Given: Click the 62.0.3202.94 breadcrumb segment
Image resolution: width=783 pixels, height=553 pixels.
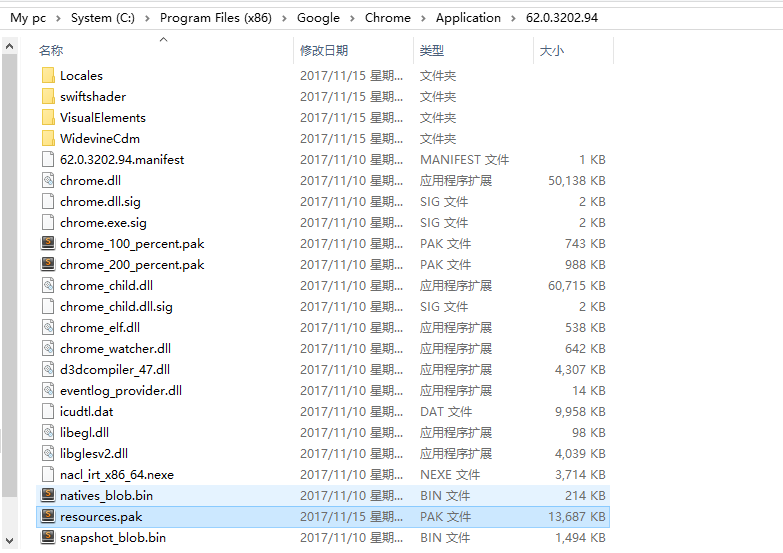Looking at the screenshot, I should pos(562,18).
